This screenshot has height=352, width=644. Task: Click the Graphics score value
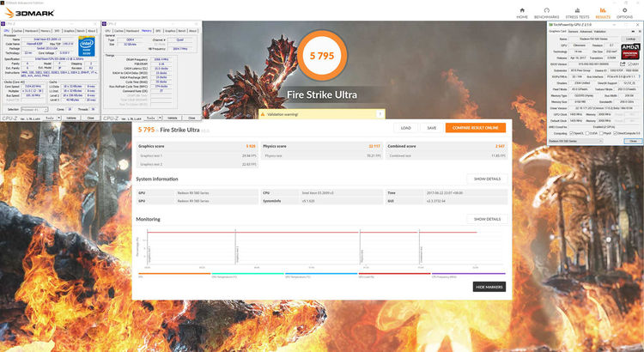250,146
